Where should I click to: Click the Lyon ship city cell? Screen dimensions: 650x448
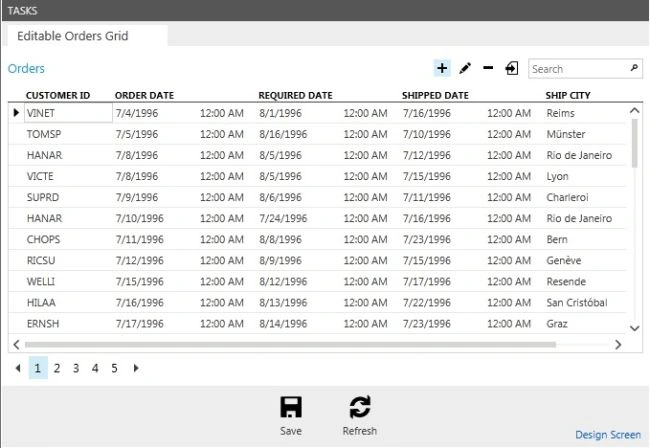557,176
